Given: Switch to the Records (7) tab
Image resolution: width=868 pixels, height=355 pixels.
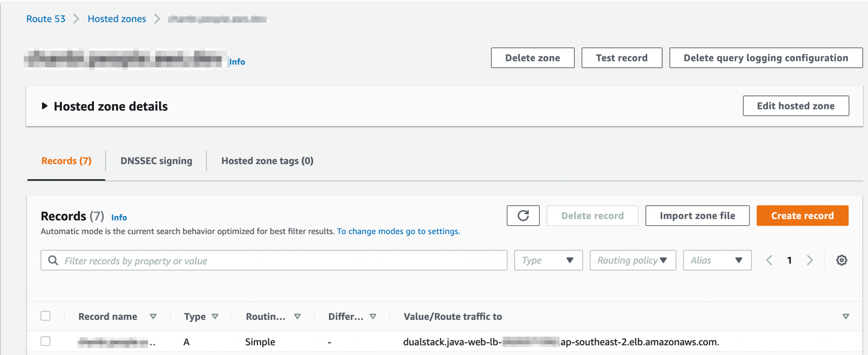Looking at the screenshot, I should [66, 161].
